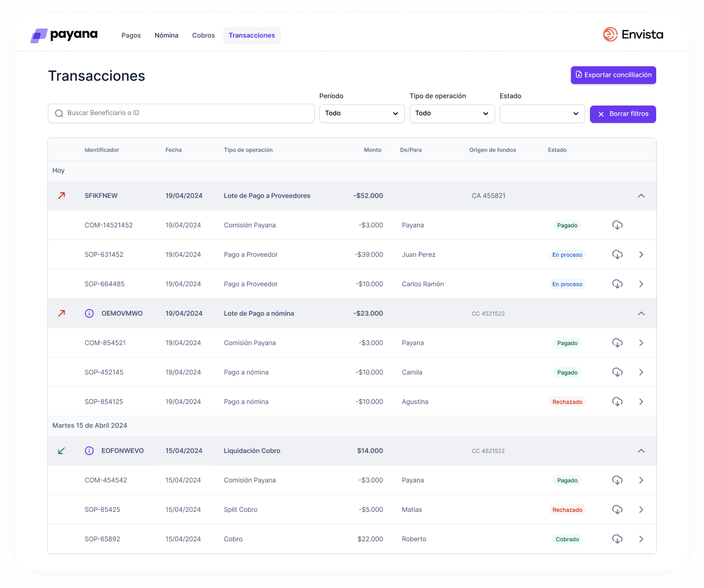Click the Payana logo
The height and width of the screenshot is (588, 704).
point(63,35)
